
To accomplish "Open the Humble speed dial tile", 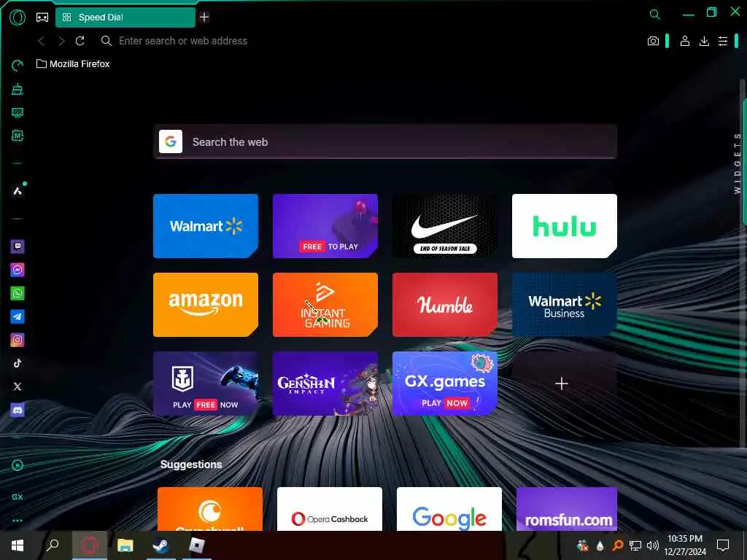I will pos(445,305).
